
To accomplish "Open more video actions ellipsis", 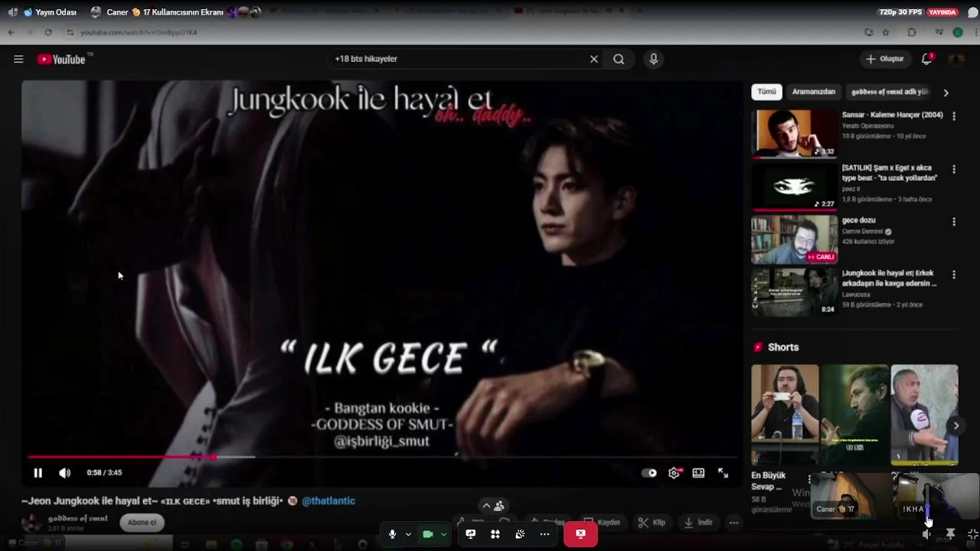I will click(x=733, y=523).
